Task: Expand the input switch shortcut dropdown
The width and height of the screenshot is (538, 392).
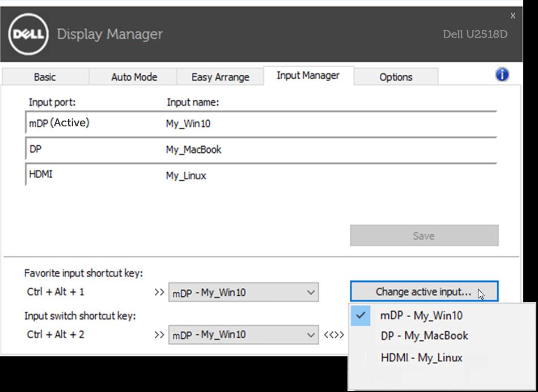Action: [x=243, y=334]
